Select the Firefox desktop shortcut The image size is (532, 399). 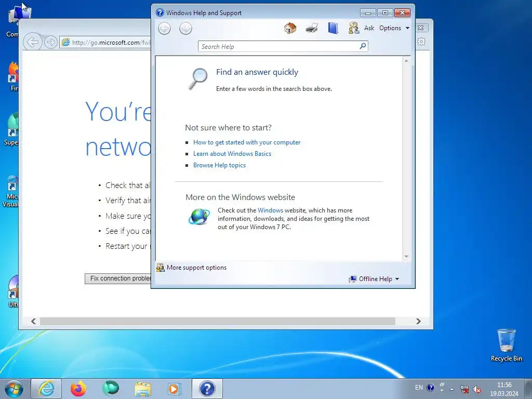[14, 77]
